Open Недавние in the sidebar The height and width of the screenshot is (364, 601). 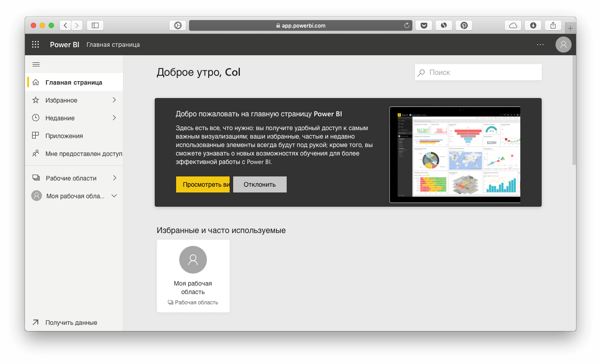[x=74, y=118]
